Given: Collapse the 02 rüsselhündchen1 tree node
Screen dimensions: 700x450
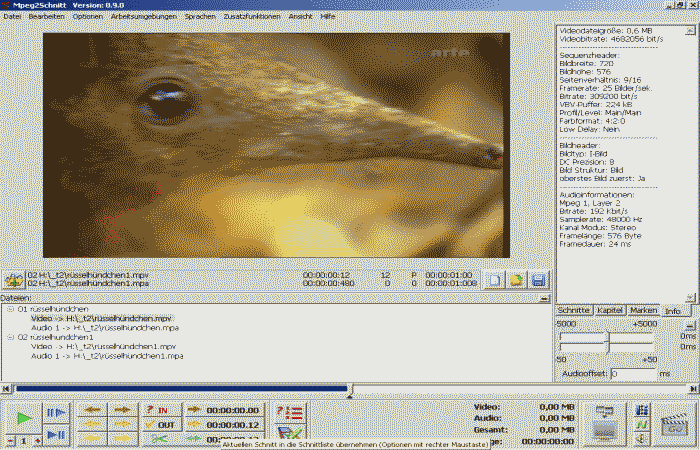Looking at the screenshot, I should (10, 337).
